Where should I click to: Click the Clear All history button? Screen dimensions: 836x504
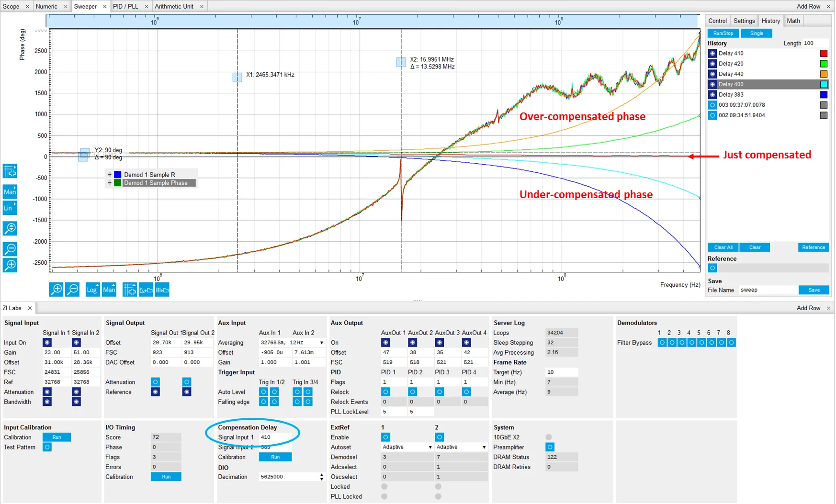point(723,247)
